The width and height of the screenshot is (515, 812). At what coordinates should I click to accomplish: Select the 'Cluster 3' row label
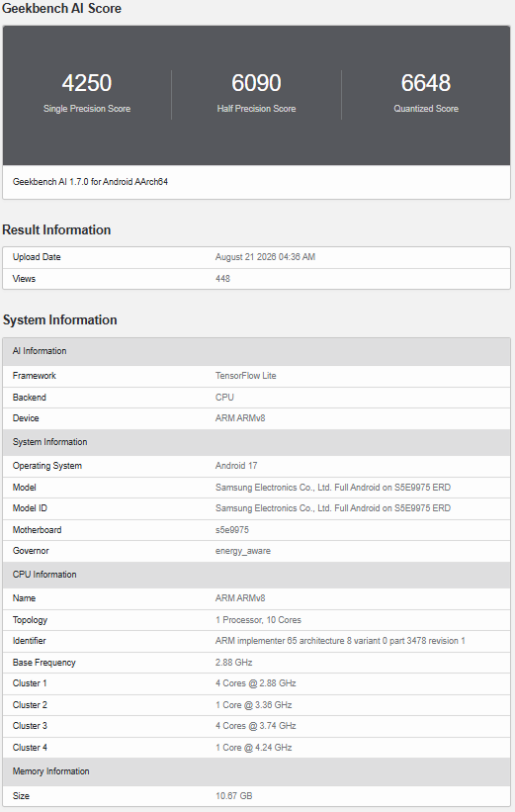(30, 726)
